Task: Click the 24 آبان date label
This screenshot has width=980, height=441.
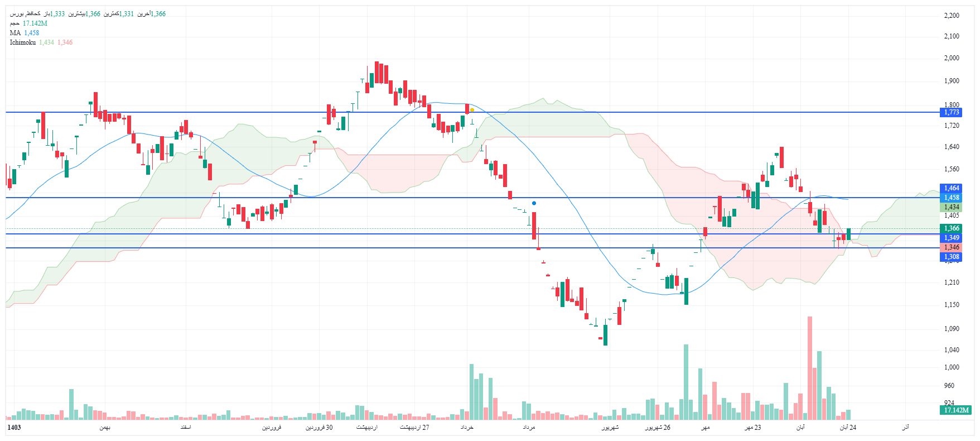Action: [848, 428]
